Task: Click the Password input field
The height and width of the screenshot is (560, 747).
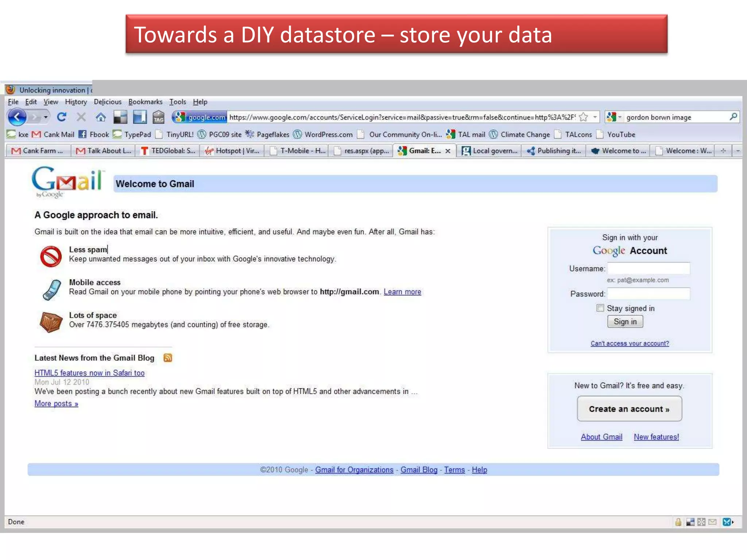Action: click(649, 293)
